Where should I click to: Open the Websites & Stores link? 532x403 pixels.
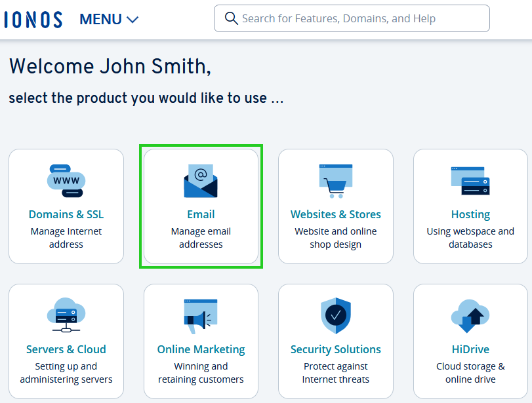pyautogui.click(x=336, y=214)
